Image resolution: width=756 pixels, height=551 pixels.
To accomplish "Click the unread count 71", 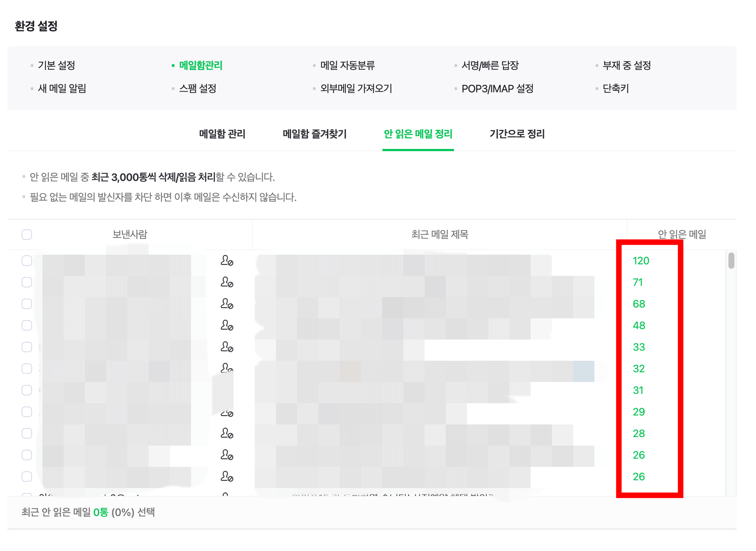I will (638, 282).
